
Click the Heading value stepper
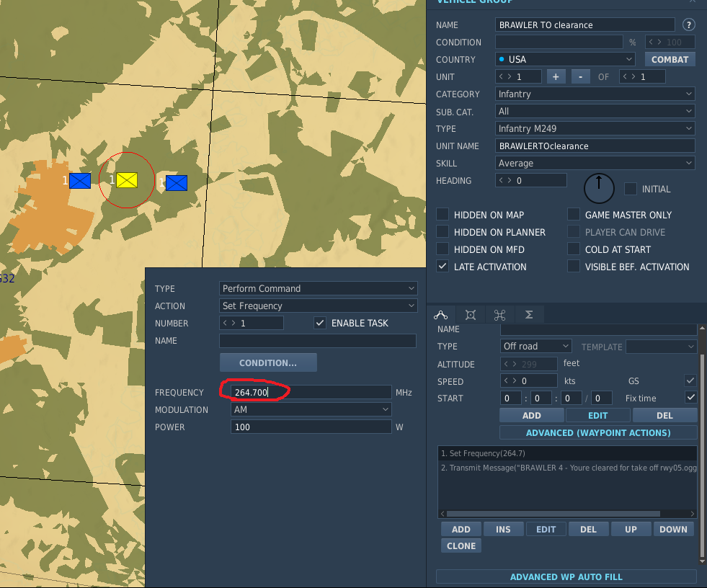(x=530, y=180)
